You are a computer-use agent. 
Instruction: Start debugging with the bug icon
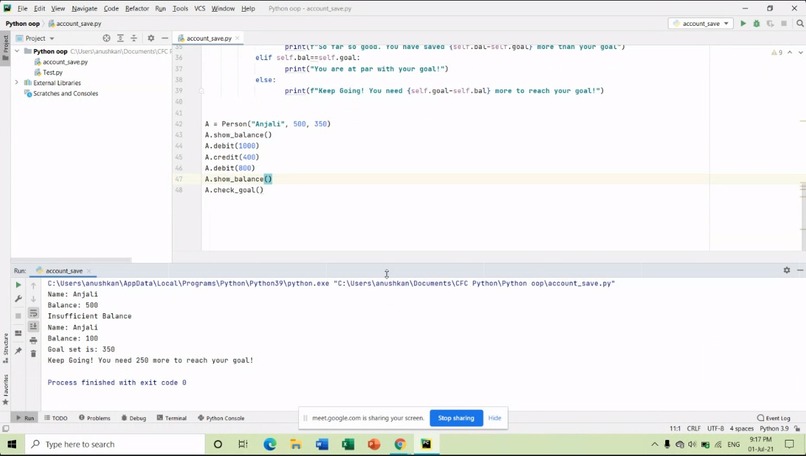point(757,24)
